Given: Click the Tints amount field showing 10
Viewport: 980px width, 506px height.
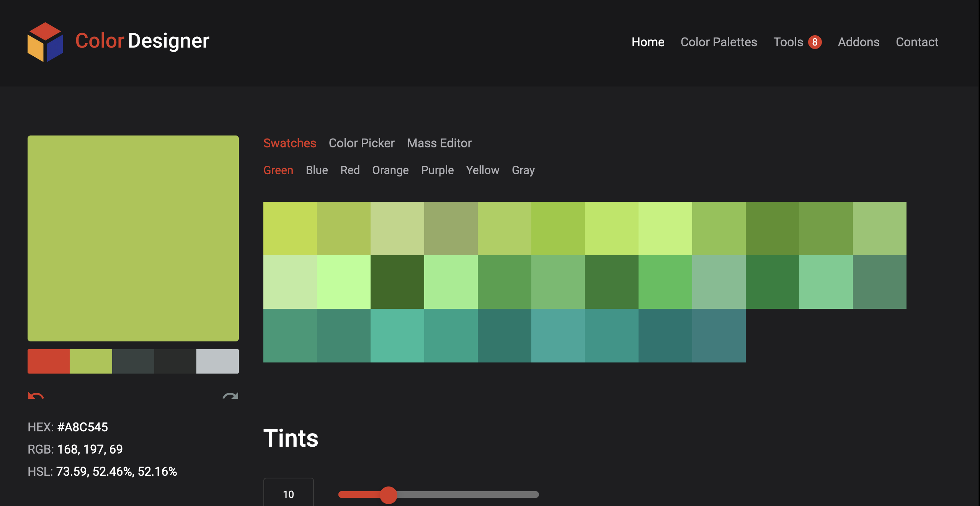Looking at the screenshot, I should click(288, 494).
